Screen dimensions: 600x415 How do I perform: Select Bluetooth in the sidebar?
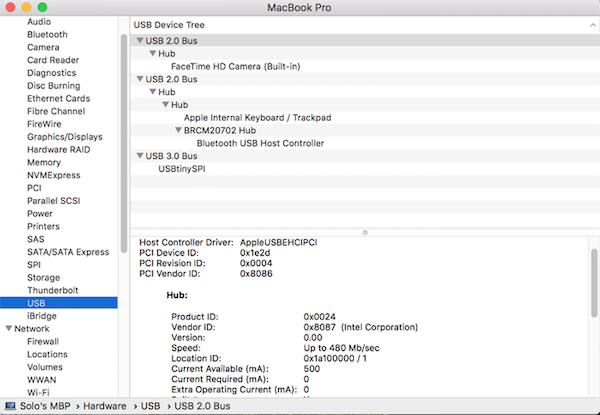[x=47, y=34]
